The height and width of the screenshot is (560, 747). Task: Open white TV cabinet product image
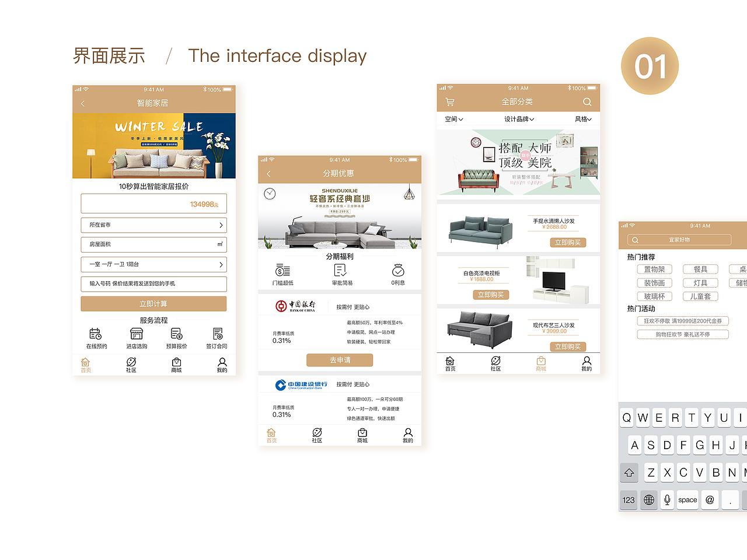(557, 281)
